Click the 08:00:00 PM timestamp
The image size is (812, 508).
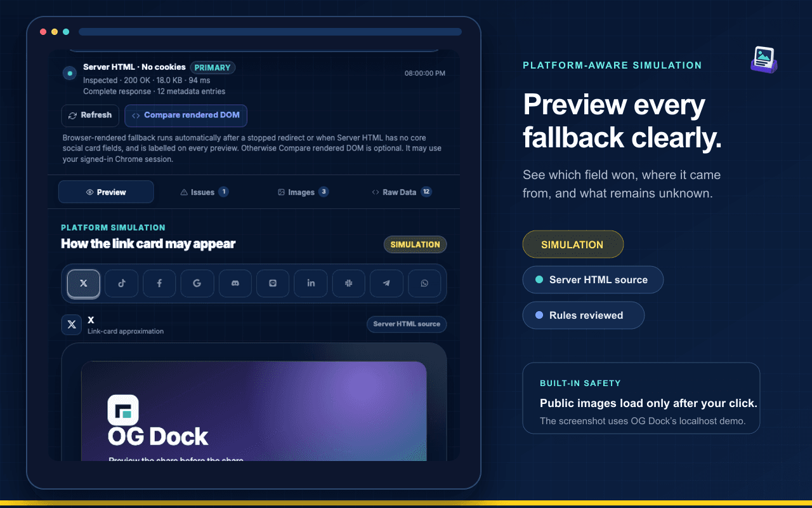pos(425,74)
